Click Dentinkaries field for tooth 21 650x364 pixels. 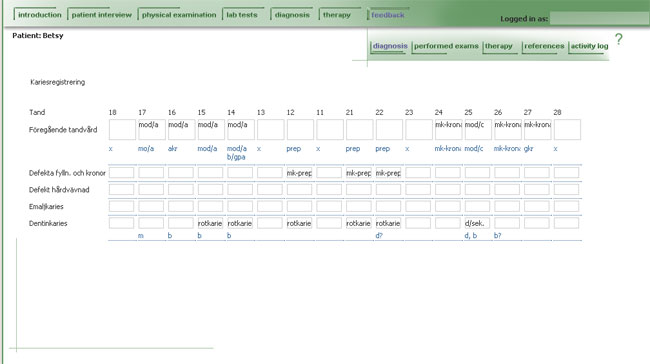(359, 223)
